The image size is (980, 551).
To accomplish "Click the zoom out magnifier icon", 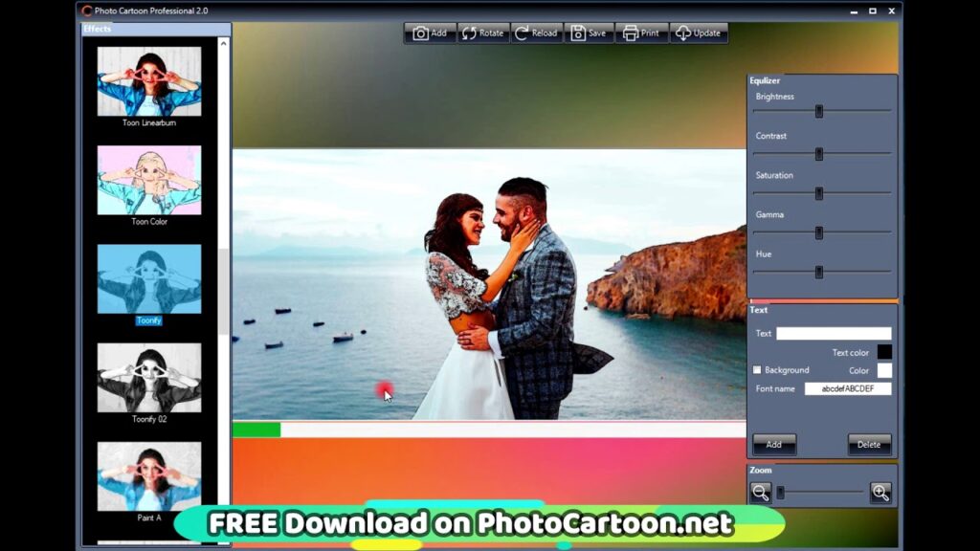I will point(761,493).
